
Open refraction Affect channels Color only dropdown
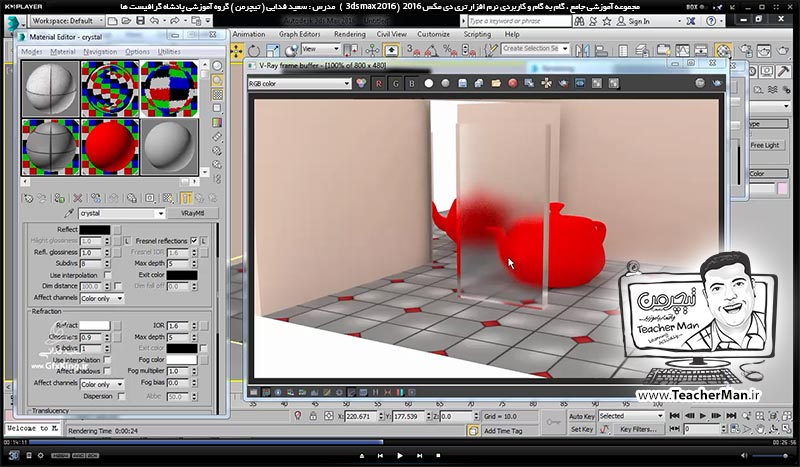click(102, 384)
